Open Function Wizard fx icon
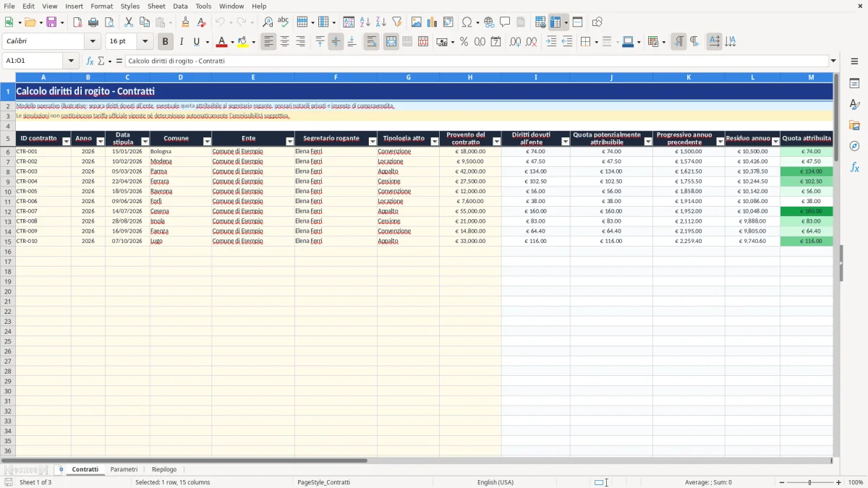The width and height of the screenshot is (868, 488). coord(90,61)
